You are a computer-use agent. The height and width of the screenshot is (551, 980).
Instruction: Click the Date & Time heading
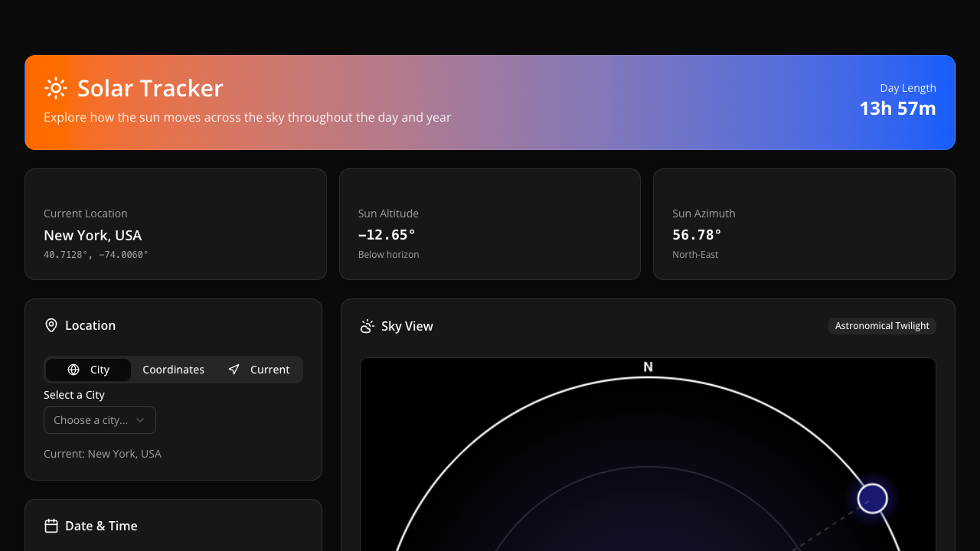(101, 526)
